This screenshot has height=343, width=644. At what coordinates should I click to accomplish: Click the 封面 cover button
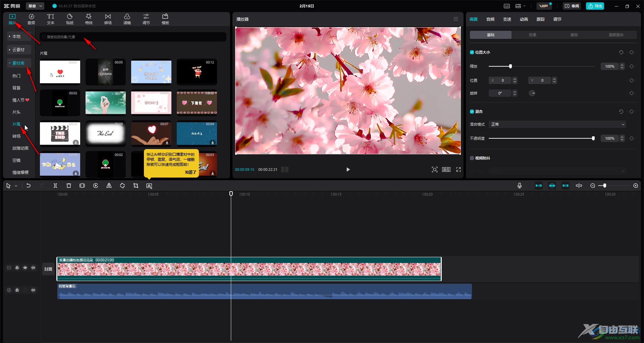coord(48,269)
